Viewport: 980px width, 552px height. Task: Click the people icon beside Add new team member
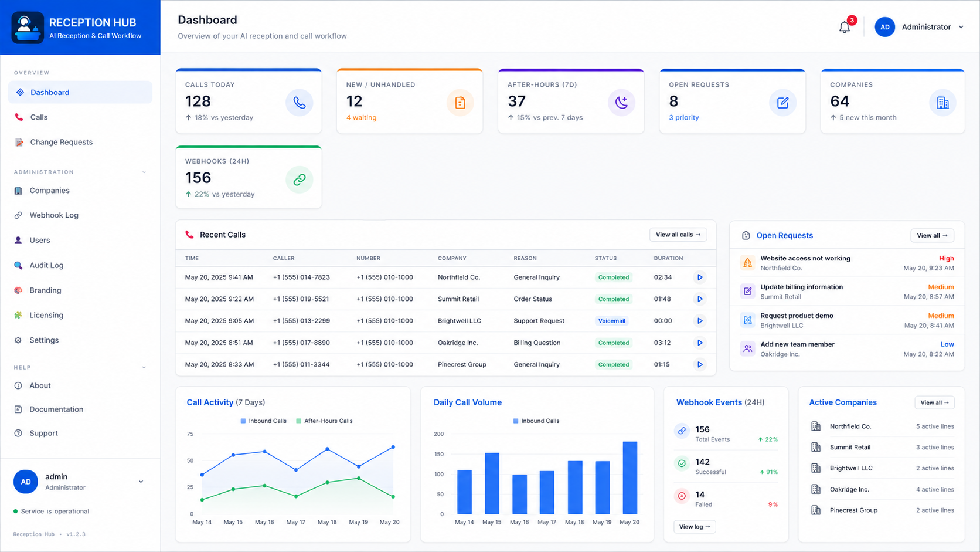pos(747,348)
